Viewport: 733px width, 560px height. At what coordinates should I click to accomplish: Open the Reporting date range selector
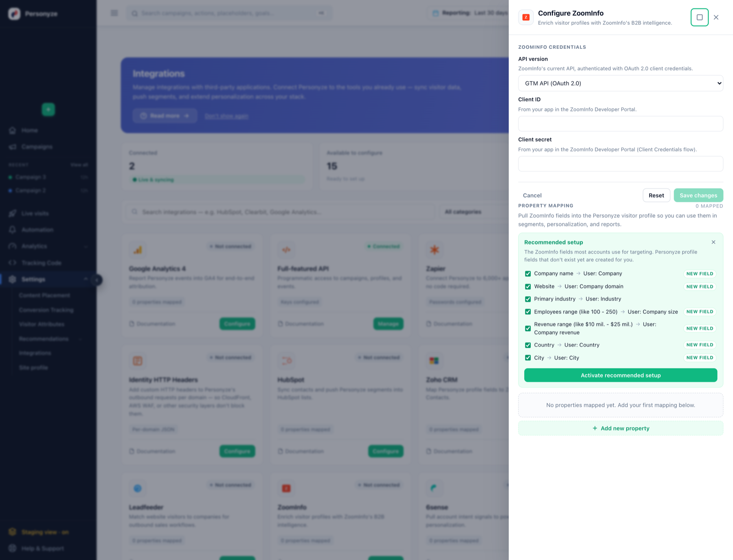pyautogui.click(x=469, y=13)
